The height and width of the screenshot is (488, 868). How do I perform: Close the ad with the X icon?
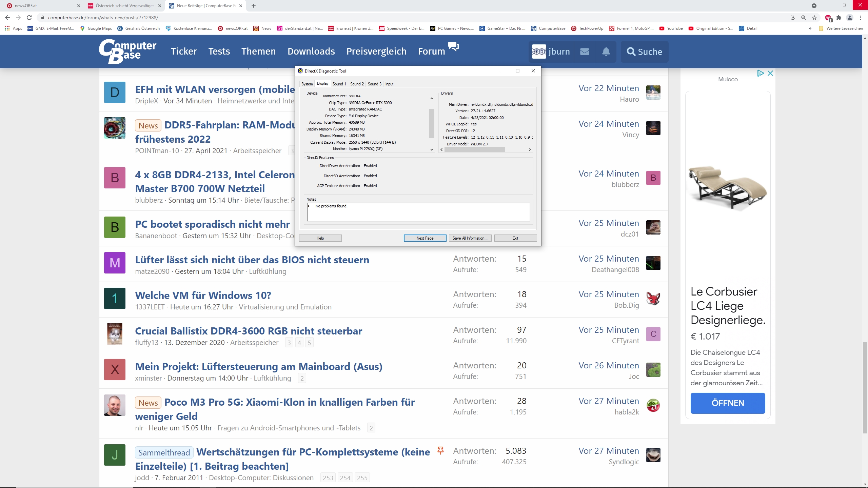click(x=770, y=73)
